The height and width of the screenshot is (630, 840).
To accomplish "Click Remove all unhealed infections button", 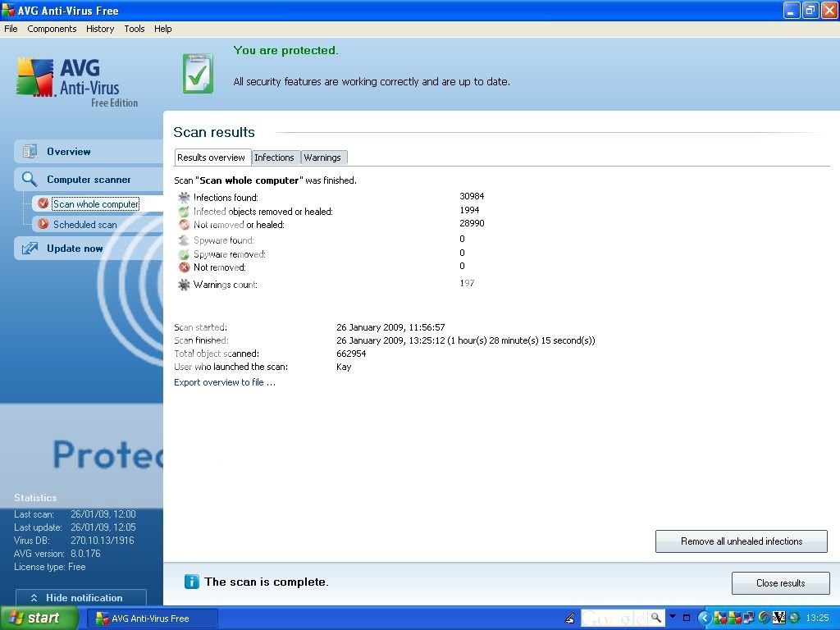I will point(742,541).
